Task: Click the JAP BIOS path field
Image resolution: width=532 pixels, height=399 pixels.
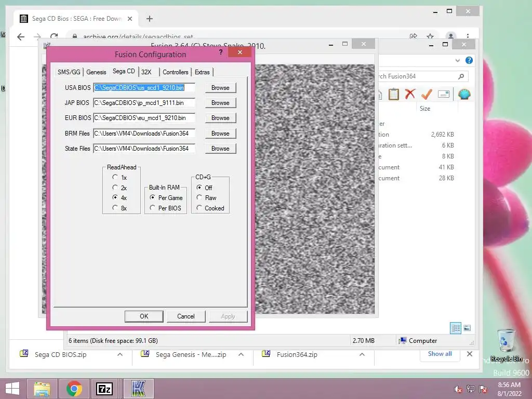Action: coord(144,103)
